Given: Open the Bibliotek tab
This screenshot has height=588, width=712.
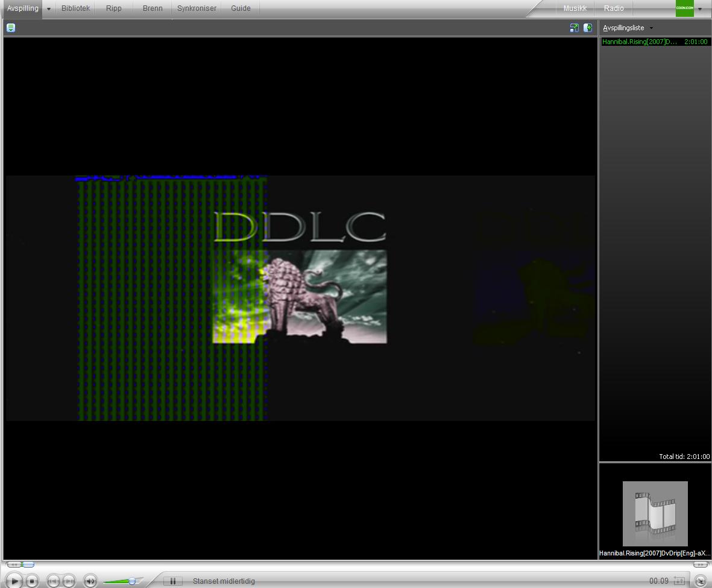Looking at the screenshot, I should [x=75, y=8].
